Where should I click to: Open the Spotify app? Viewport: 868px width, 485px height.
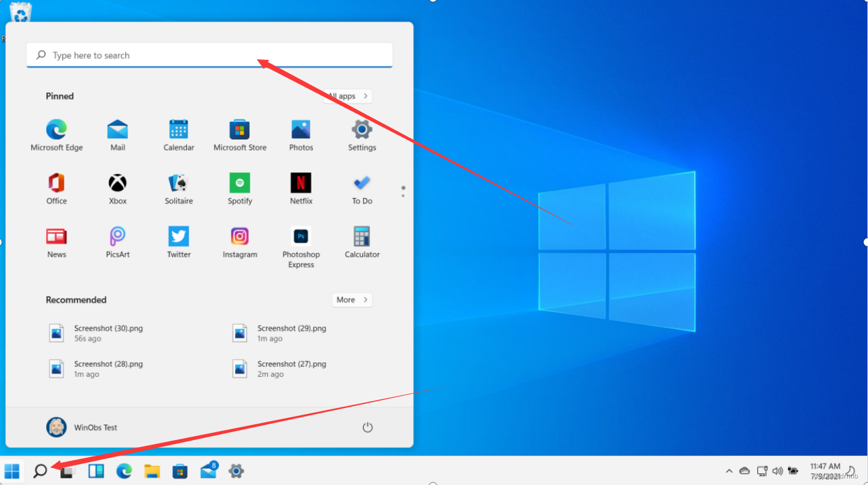[240, 189]
